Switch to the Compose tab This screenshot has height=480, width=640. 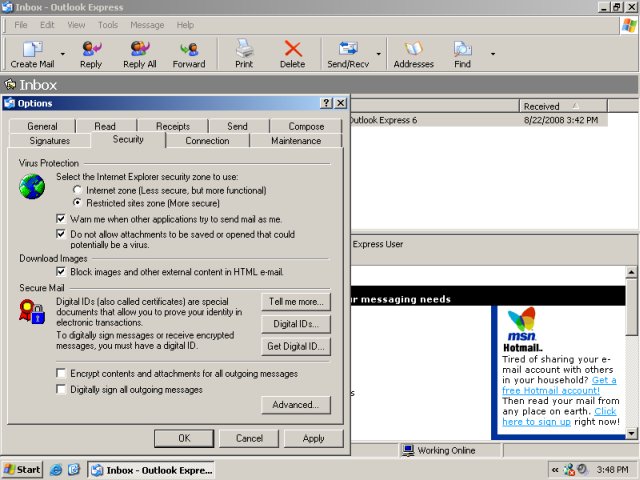click(306, 126)
